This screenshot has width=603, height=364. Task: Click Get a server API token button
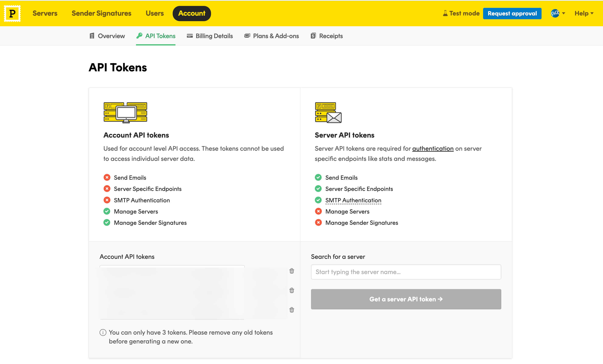406,299
